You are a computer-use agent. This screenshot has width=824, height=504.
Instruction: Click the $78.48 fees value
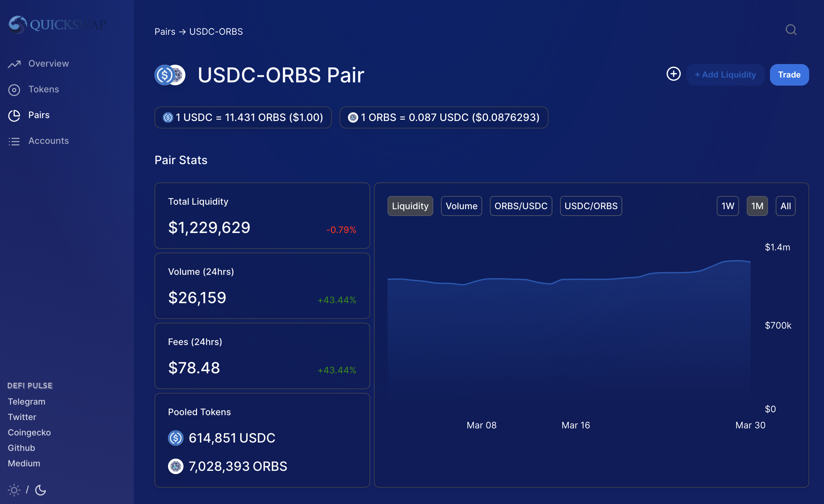click(194, 368)
